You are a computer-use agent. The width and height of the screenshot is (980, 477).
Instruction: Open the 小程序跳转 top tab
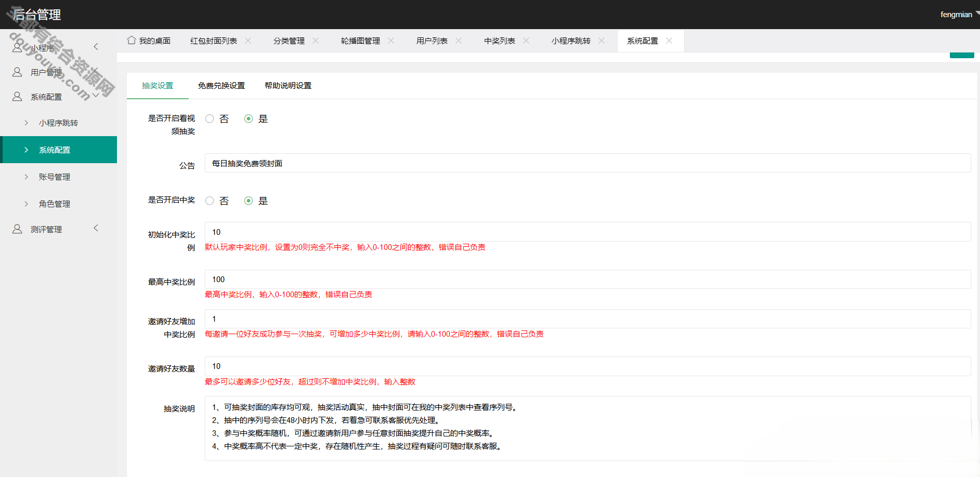(571, 41)
